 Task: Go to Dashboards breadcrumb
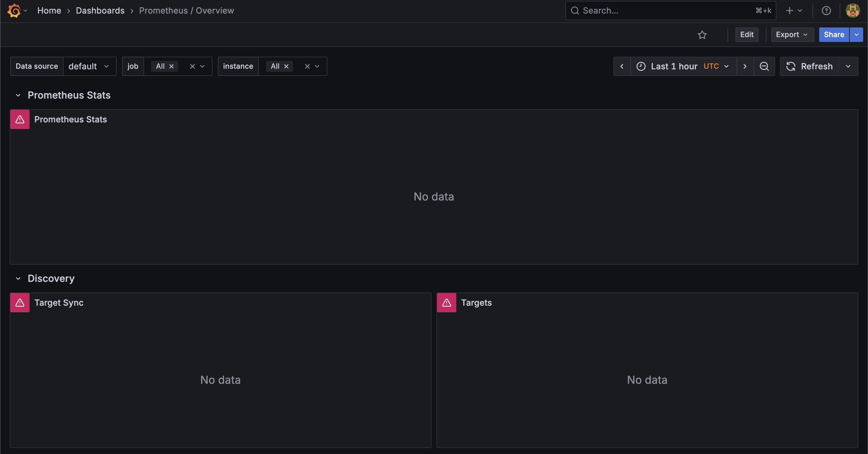pos(100,11)
